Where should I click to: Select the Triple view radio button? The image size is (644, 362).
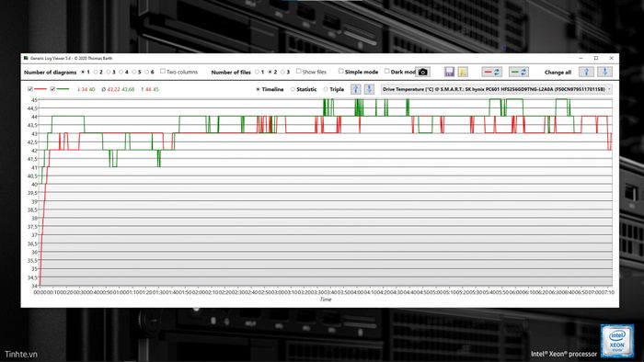(x=326, y=89)
